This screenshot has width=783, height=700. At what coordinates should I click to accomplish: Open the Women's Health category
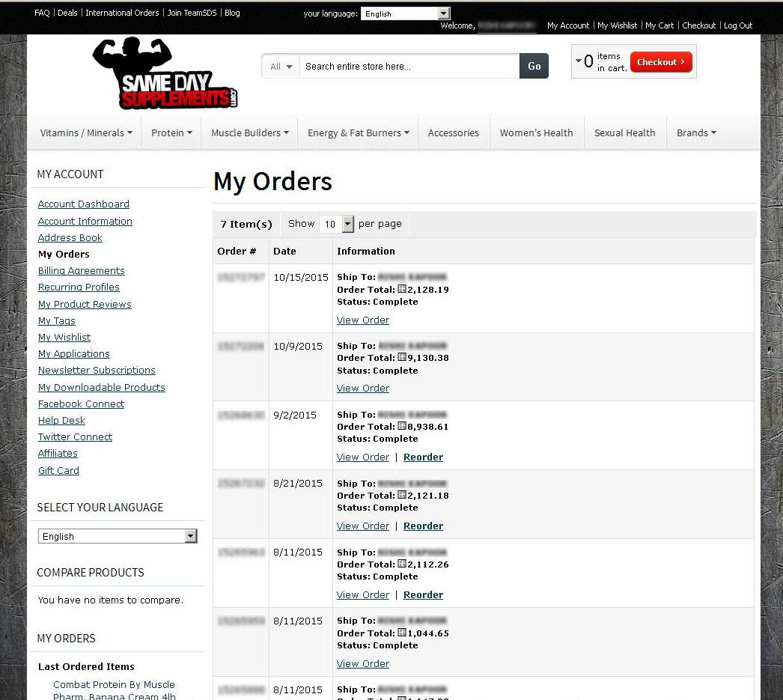point(536,133)
